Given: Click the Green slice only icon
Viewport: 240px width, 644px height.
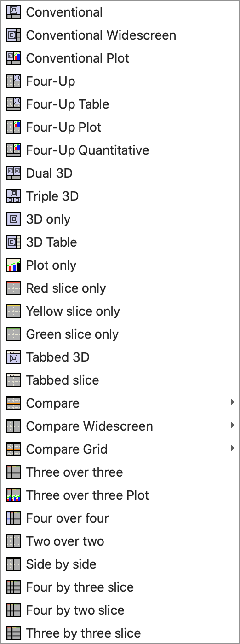Looking at the screenshot, I should (14, 334).
